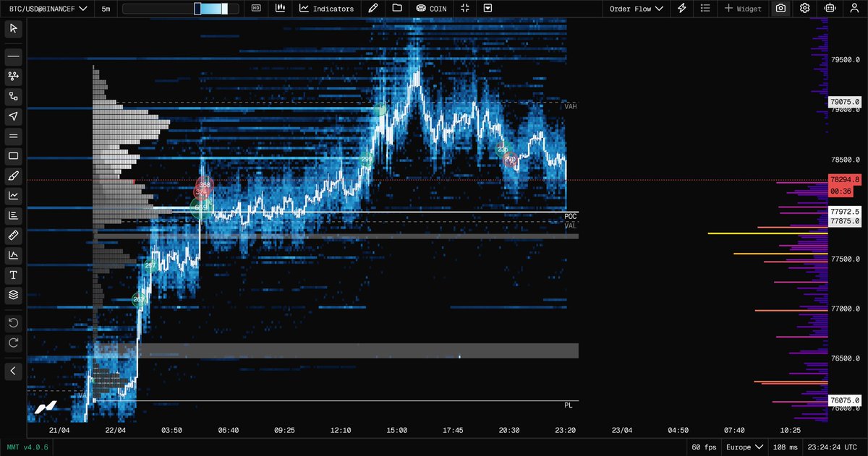The image size is (868, 456).
Task: Select the text annotation tool
Action: click(x=14, y=275)
